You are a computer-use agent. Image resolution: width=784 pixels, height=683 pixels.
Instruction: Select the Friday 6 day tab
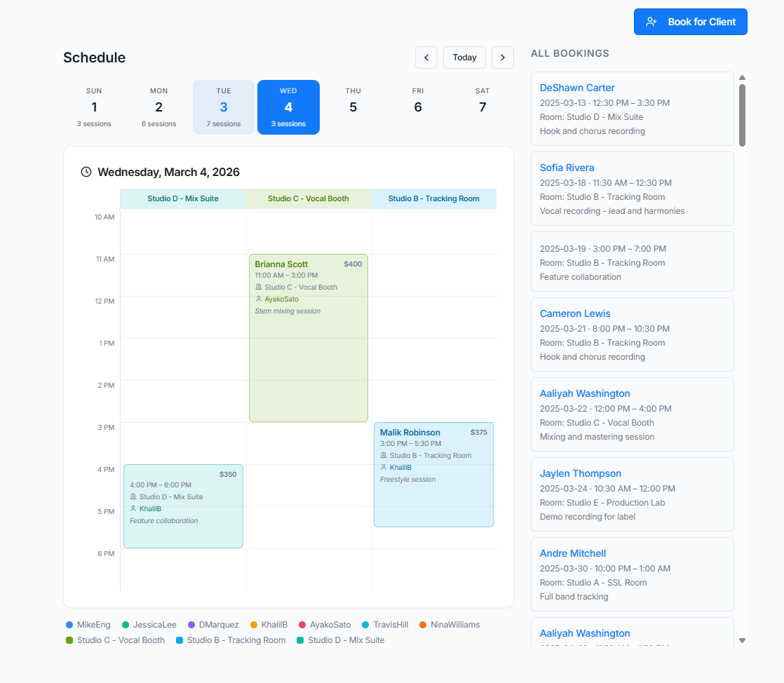click(x=418, y=107)
